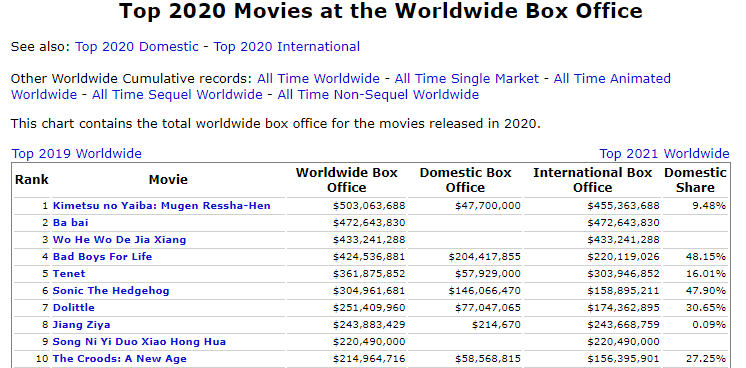Click the Domestic Share column header
The height and width of the screenshot is (368, 746).
[695, 180]
